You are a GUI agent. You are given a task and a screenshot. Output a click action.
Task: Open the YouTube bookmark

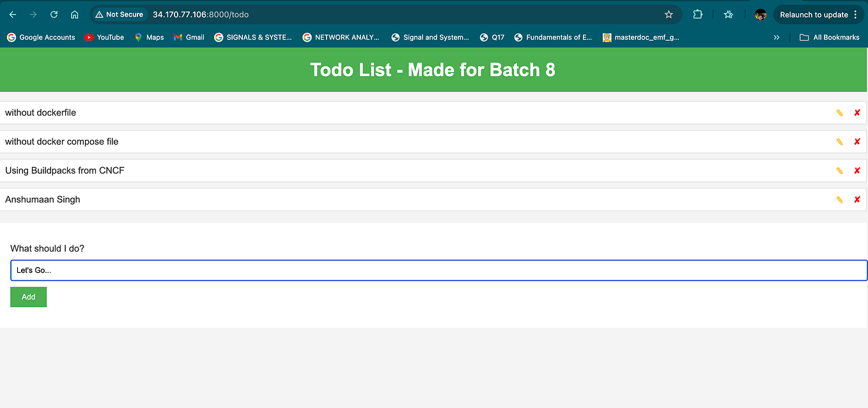pos(104,37)
